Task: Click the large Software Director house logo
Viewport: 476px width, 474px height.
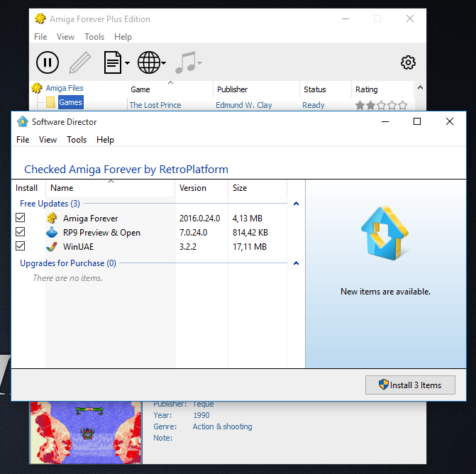Action: tap(385, 233)
